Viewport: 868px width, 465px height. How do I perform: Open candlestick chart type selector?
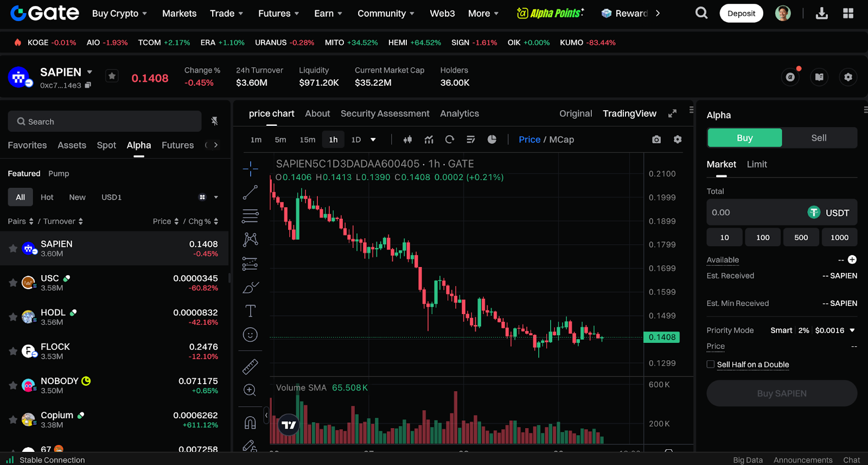(x=407, y=139)
